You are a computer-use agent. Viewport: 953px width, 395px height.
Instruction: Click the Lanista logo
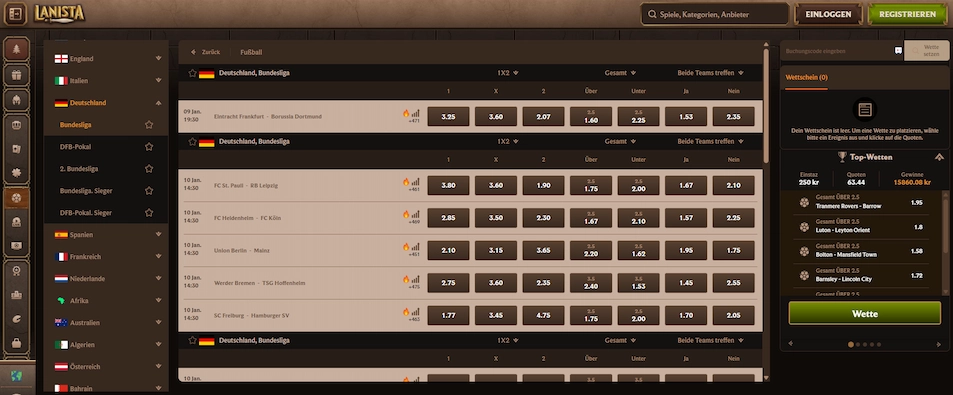(59, 13)
